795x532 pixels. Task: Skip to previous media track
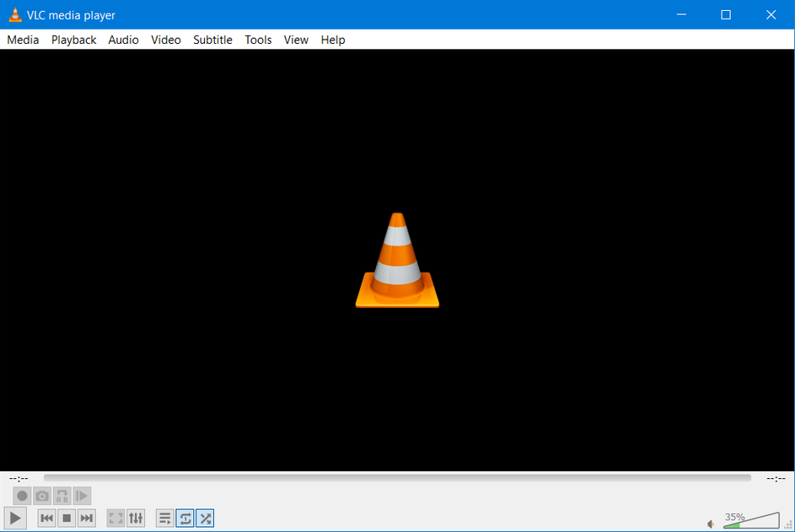(46, 518)
